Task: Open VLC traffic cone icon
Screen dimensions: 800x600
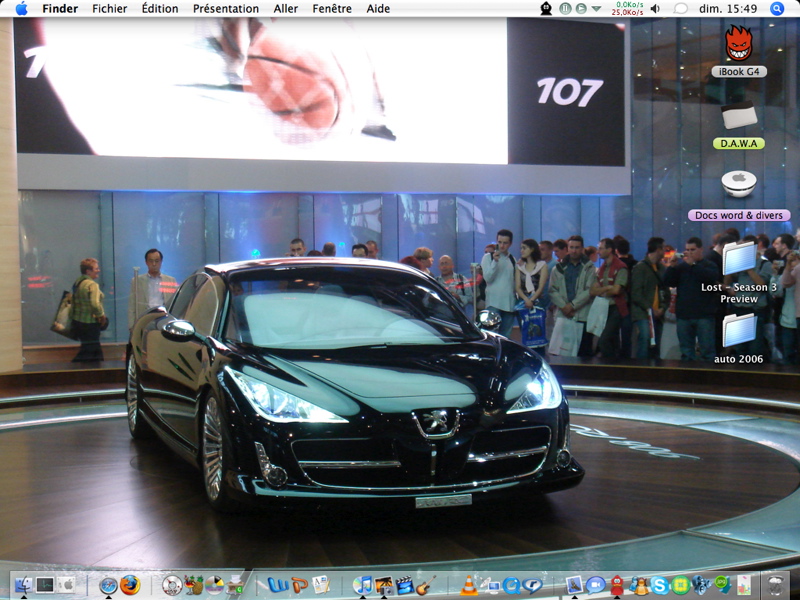Action: coord(469,585)
